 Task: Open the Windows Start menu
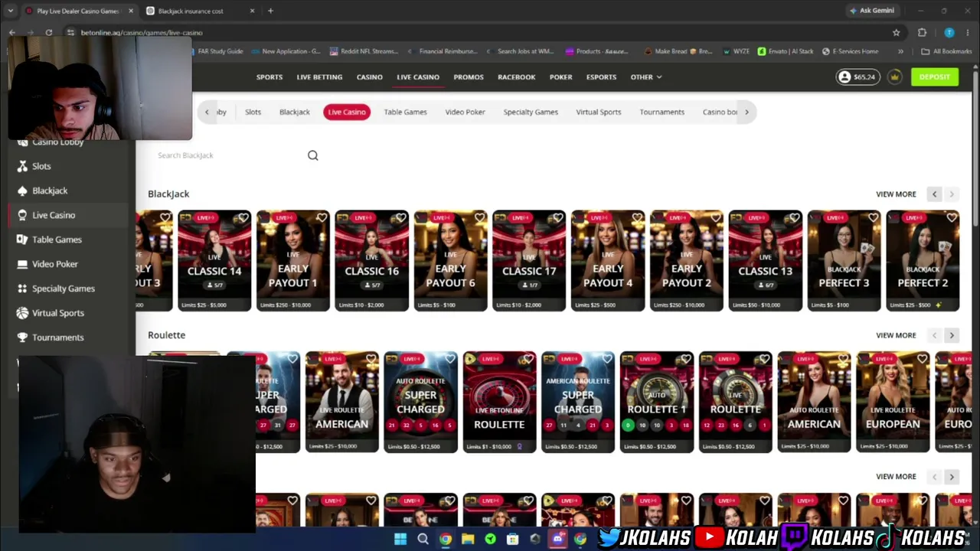[400, 540]
